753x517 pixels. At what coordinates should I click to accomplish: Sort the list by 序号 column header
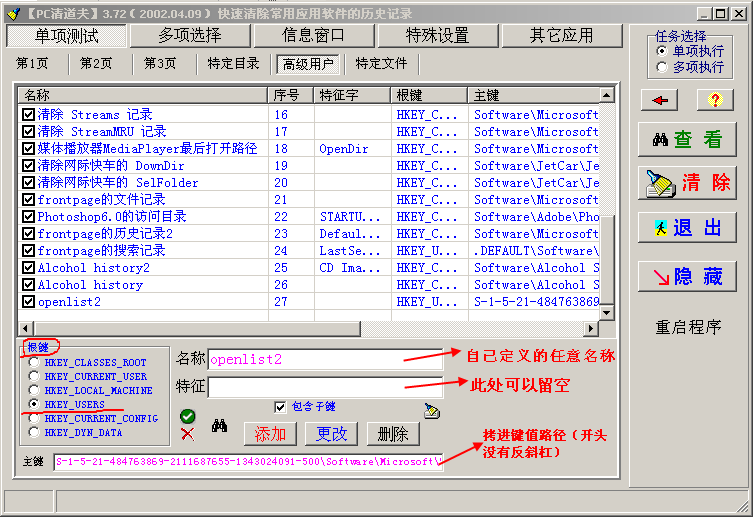pyautogui.click(x=291, y=95)
